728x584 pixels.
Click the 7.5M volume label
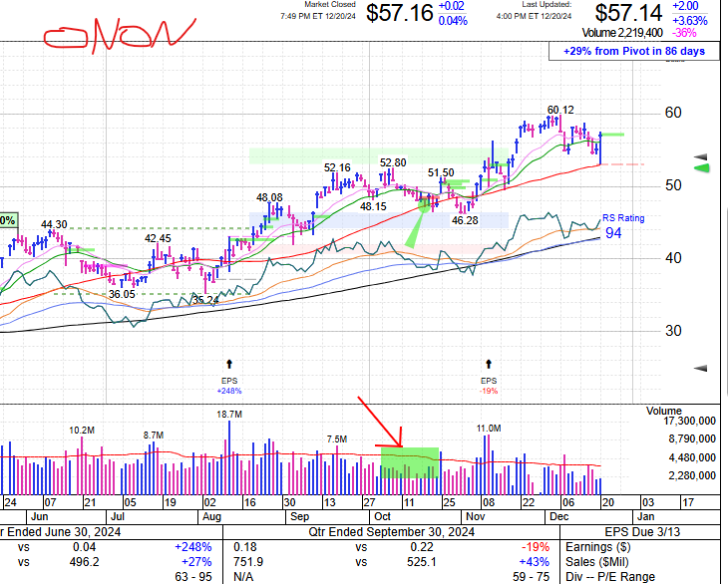337,438
